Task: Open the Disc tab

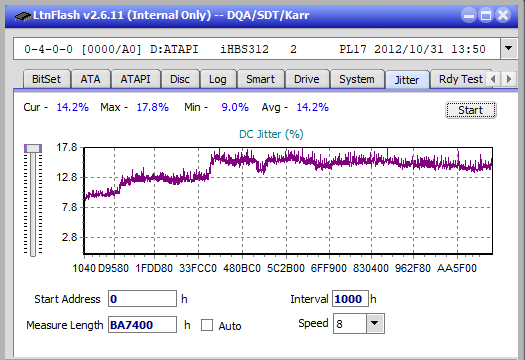Action: (180, 79)
